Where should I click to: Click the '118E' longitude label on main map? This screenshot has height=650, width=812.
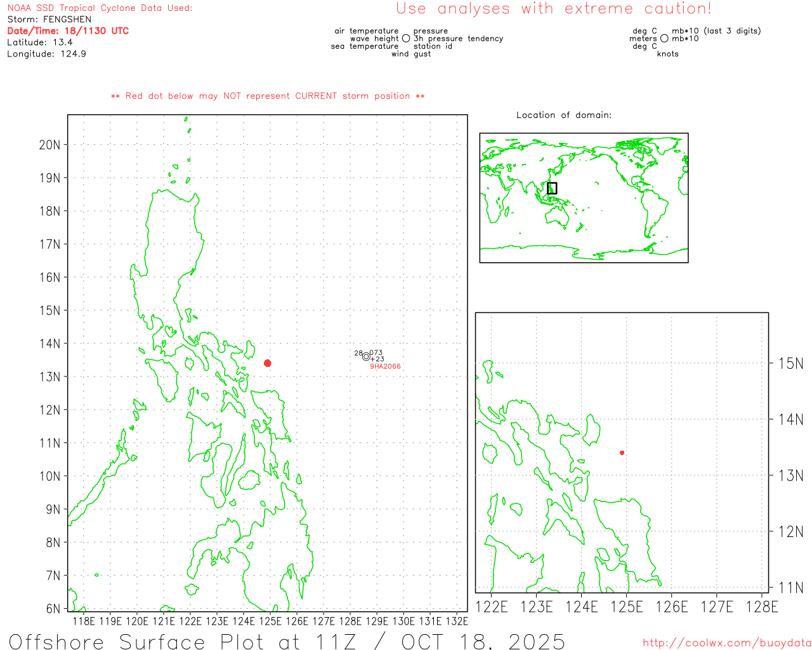tap(84, 621)
